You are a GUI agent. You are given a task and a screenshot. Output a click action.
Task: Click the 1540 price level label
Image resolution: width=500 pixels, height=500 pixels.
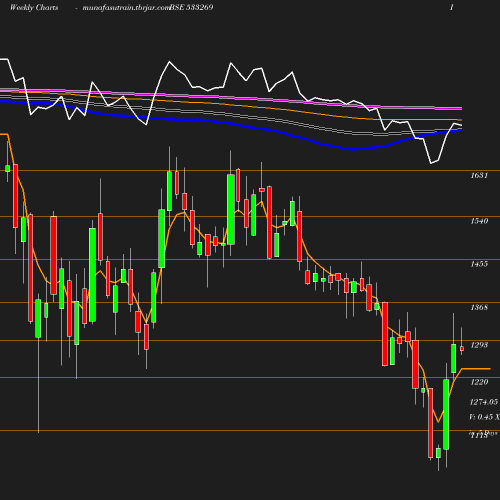(479, 221)
